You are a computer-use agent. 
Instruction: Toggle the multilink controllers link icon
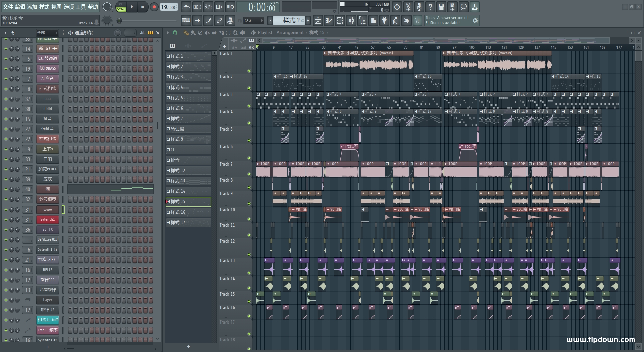point(219,21)
